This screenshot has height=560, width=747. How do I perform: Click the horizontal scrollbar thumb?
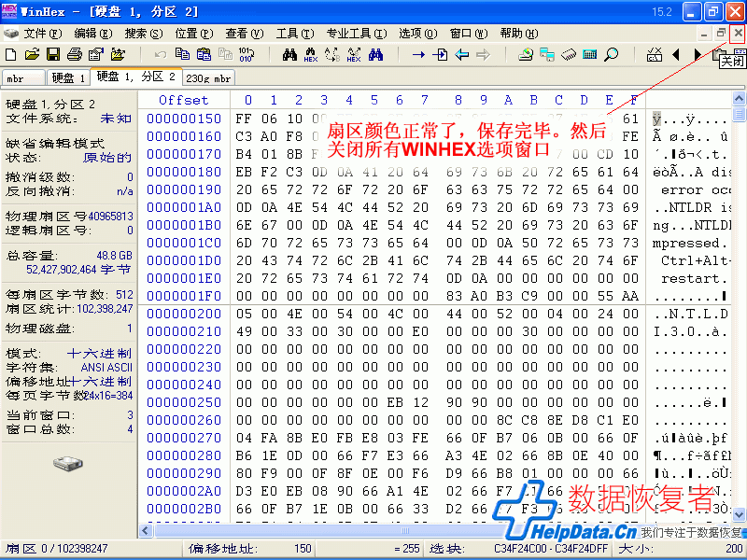(405, 530)
